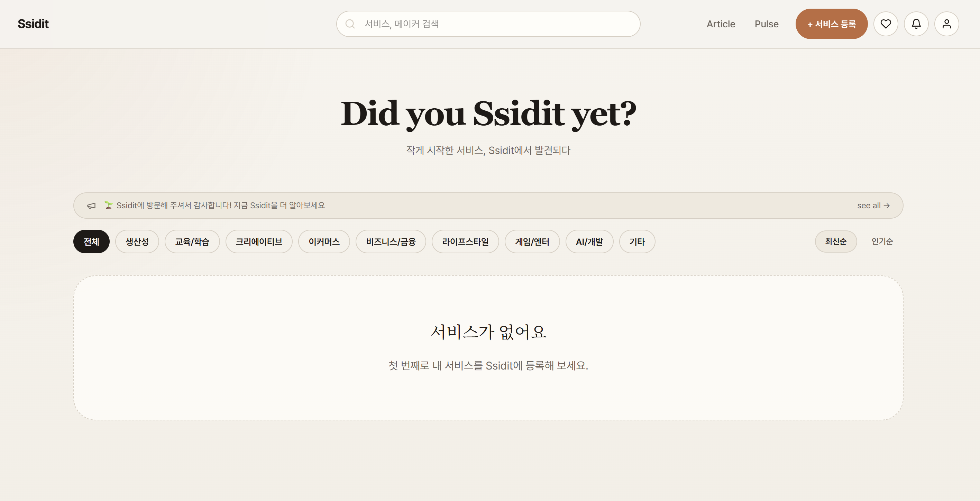980x501 pixels.
Task: Select the 전체 category filter
Action: [x=91, y=242]
